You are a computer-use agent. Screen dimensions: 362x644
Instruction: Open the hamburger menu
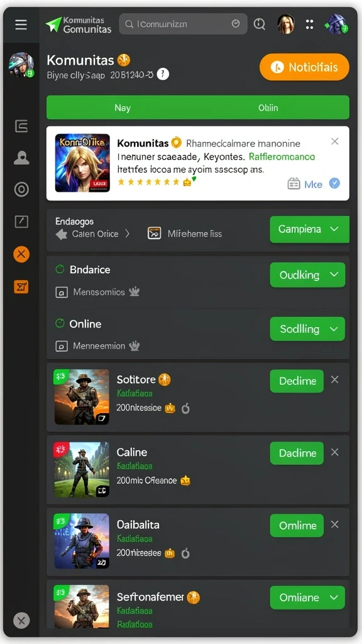click(21, 25)
